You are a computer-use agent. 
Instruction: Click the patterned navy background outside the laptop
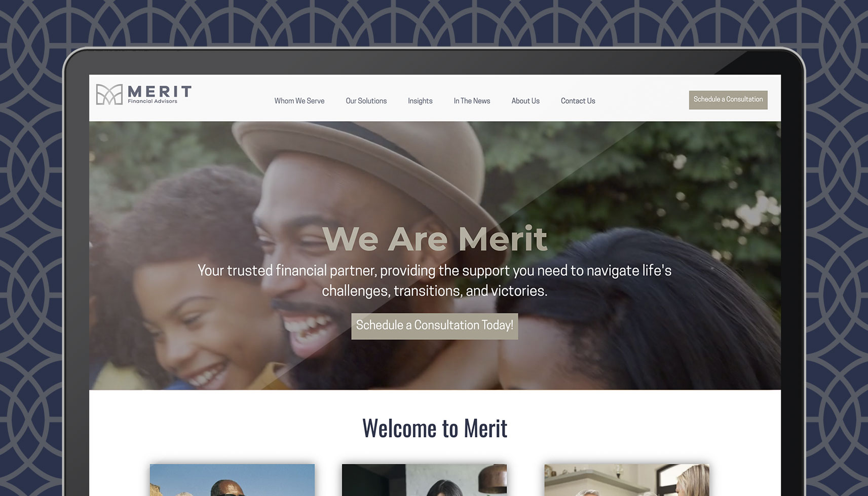(x=30, y=254)
